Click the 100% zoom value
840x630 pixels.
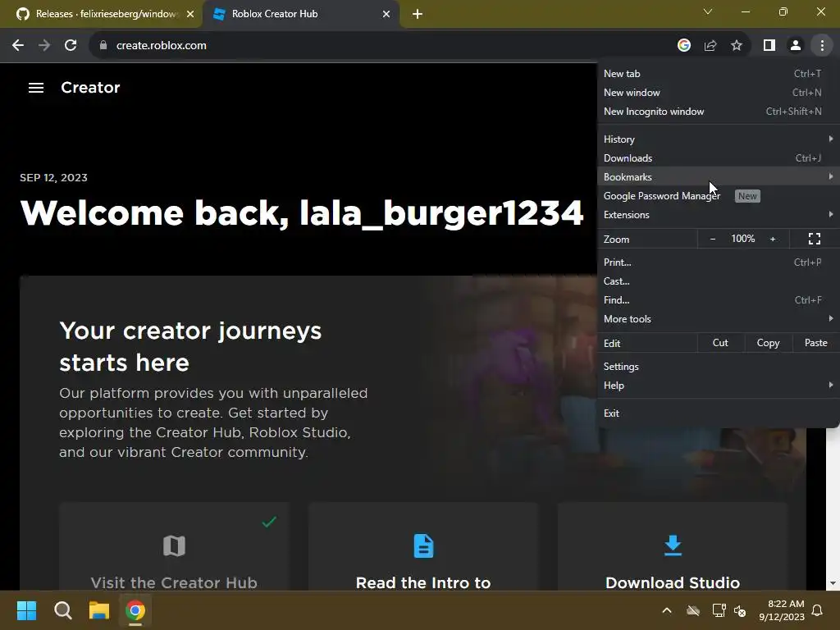[x=742, y=239]
